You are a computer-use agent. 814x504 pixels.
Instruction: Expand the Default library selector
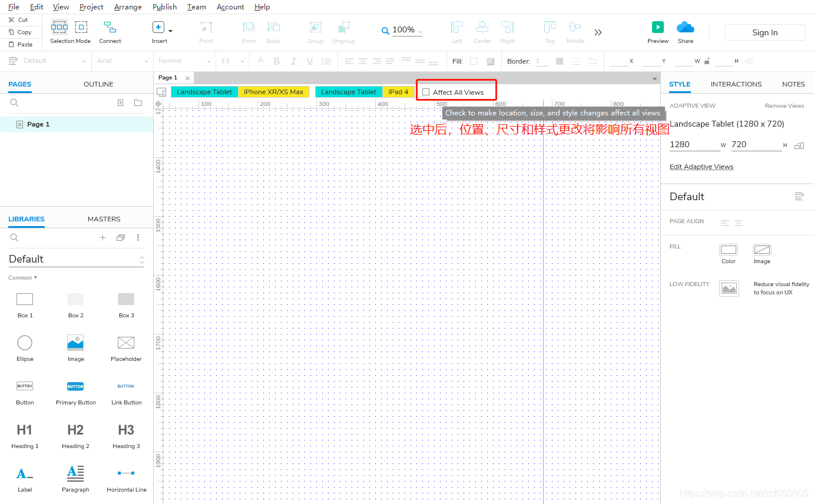coord(76,259)
